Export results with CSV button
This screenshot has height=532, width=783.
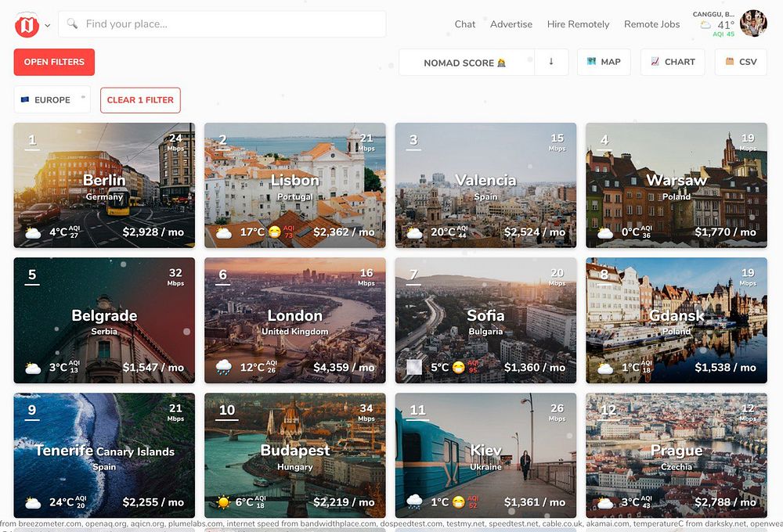point(741,62)
